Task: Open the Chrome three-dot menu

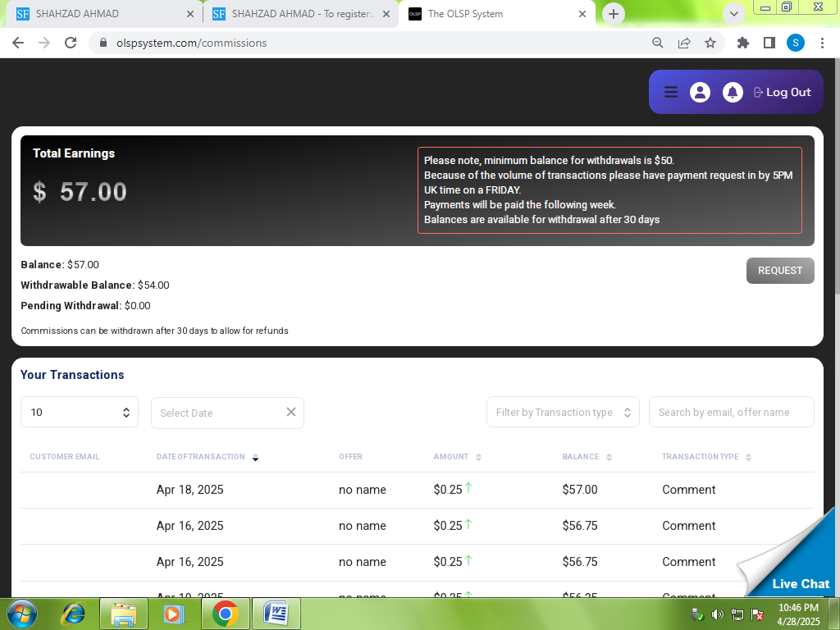Action: click(x=822, y=43)
